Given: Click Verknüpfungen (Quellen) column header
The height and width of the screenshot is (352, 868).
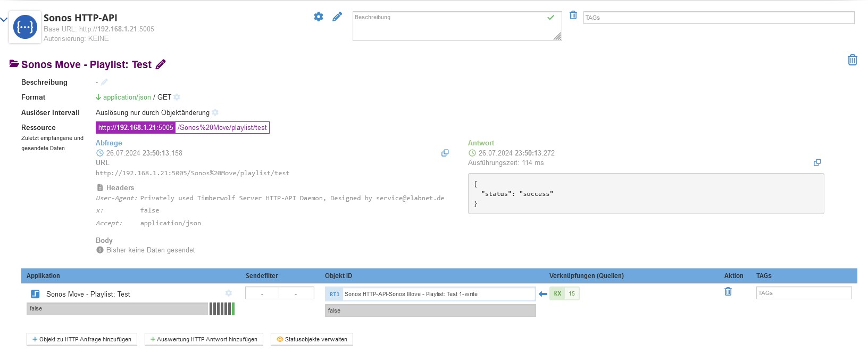Looking at the screenshot, I should coord(587,276).
